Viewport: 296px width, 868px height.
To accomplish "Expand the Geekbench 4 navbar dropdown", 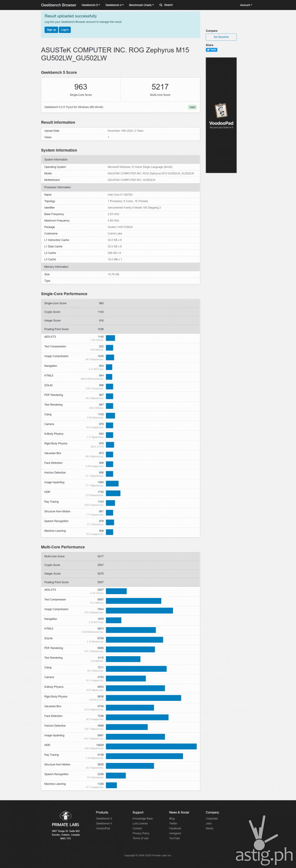I will click(114, 5).
